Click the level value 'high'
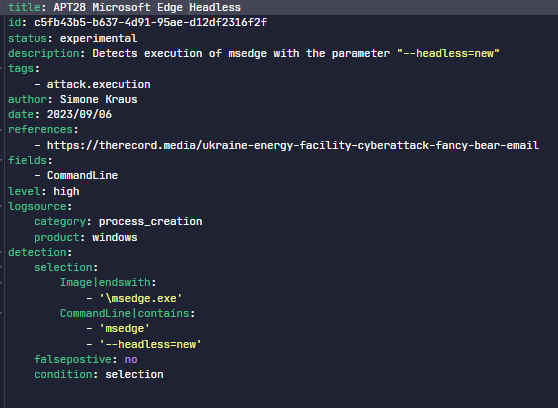Viewport: 558px width, 408px height. coord(66,192)
